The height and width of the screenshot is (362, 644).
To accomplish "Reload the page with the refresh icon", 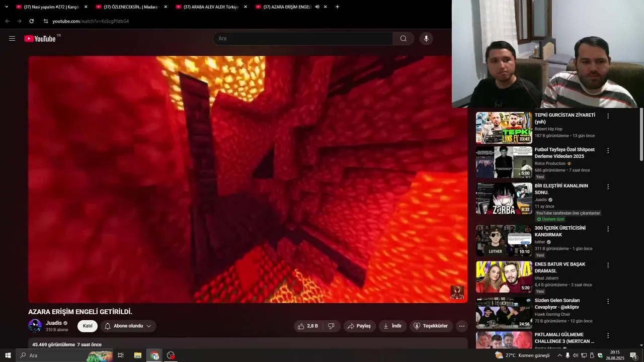I will click(x=31, y=21).
